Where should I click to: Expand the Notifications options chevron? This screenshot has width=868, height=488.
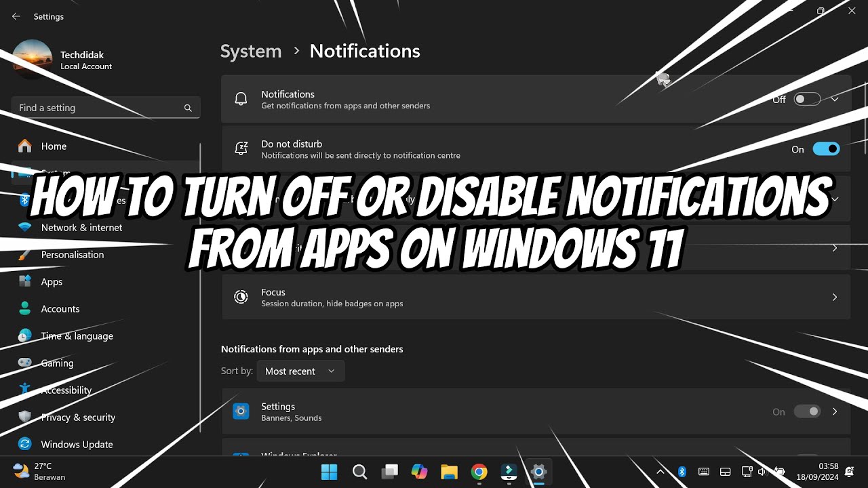tap(835, 99)
